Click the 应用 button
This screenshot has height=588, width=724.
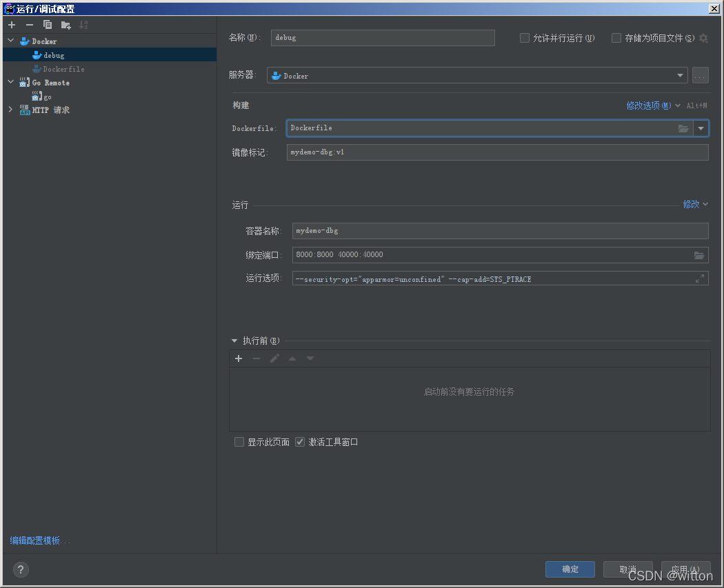[685, 569]
